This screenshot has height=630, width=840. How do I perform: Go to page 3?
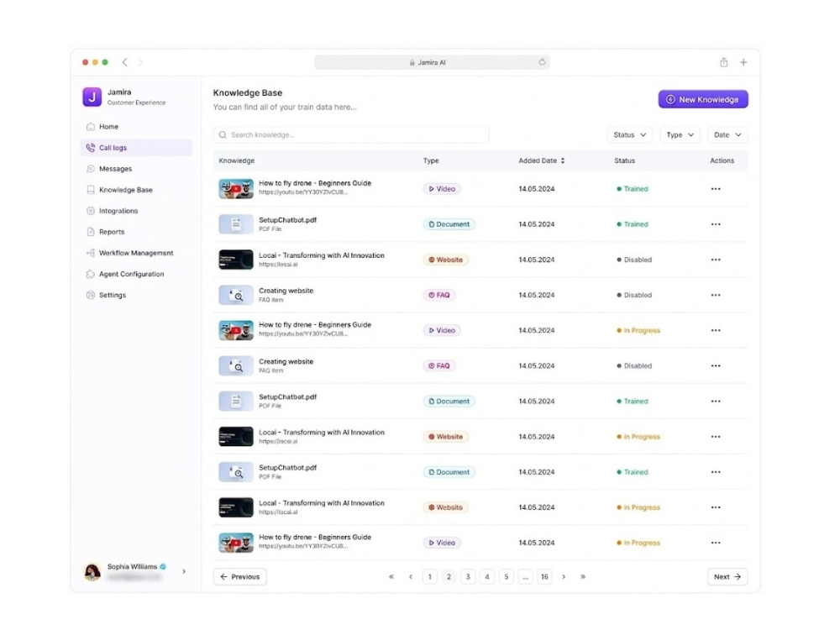[468, 577]
